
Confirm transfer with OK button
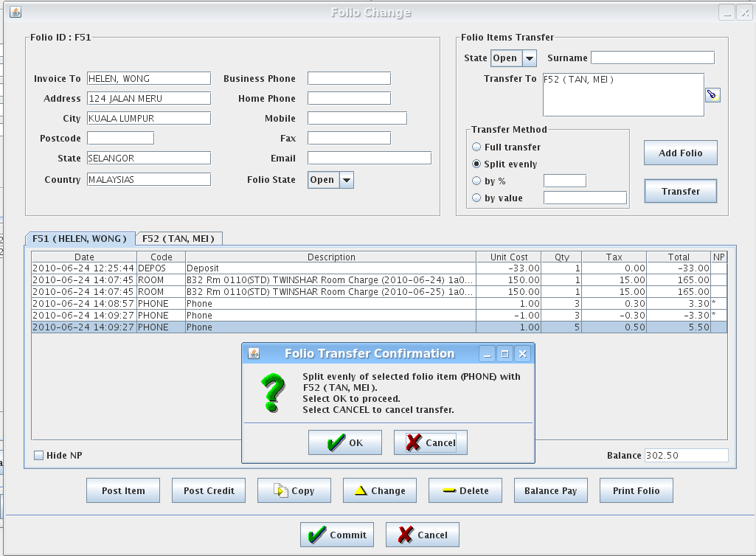click(345, 442)
